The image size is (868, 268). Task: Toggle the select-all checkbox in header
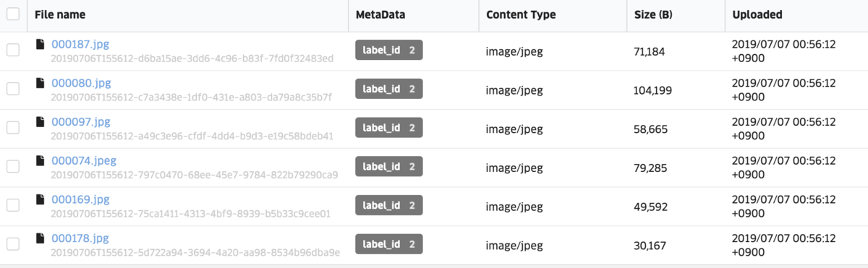tap(13, 14)
